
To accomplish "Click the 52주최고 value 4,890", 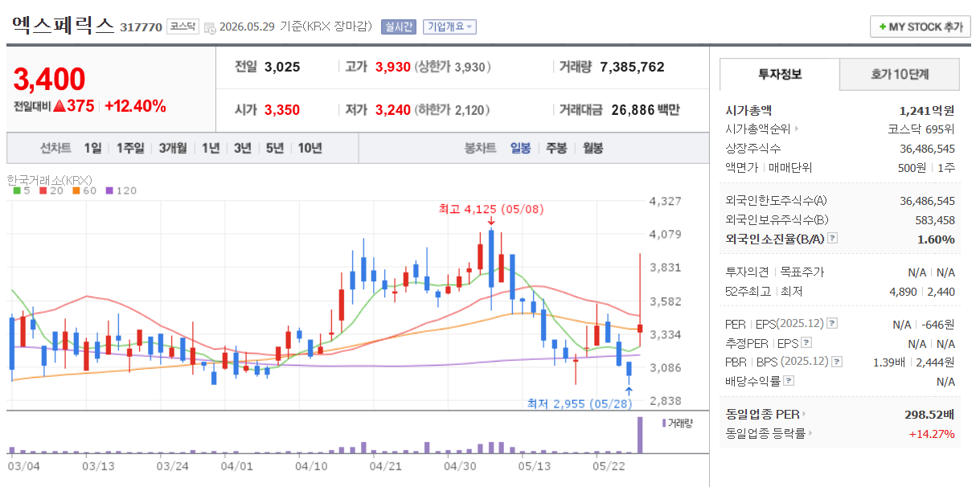I will 903,292.
